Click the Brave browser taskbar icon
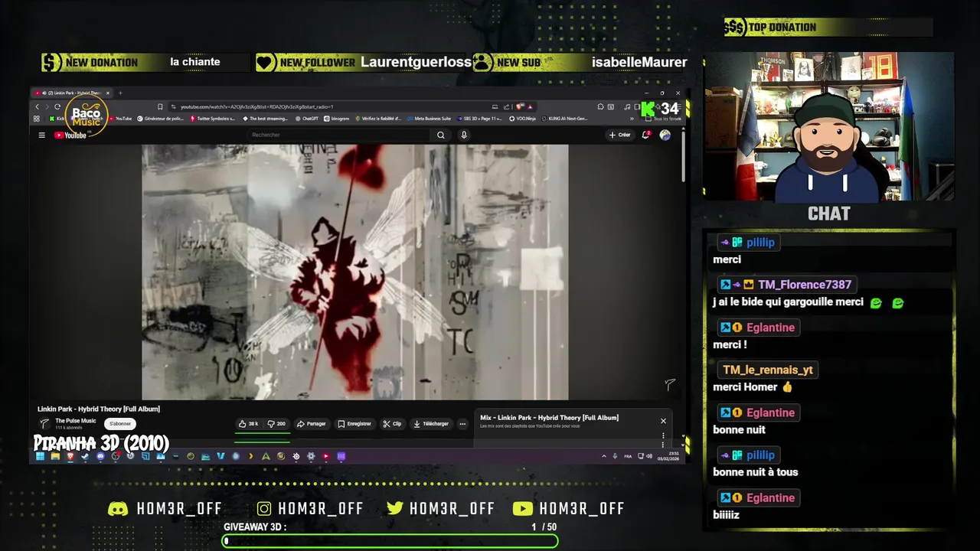Viewport: 980px width, 551px height. [x=70, y=456]
